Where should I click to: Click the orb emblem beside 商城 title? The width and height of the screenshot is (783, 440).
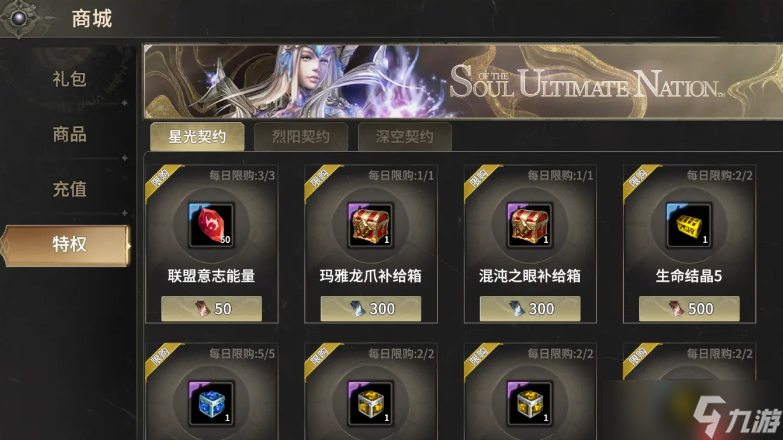(x=19, y=18)
